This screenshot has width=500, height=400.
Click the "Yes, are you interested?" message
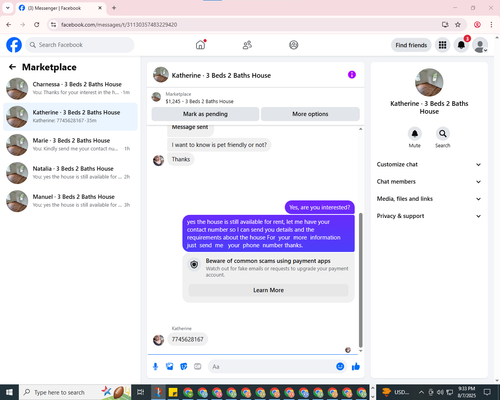(320, 207)
